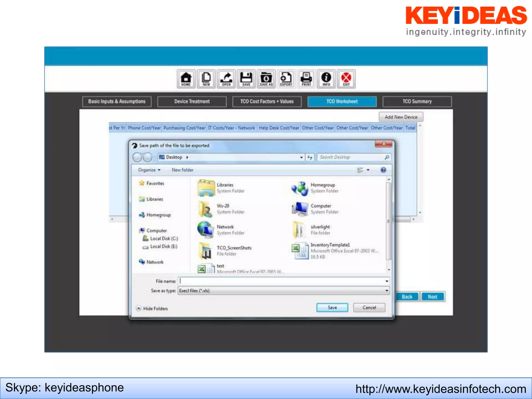Click the Open toolbar icon

pos(226,79)
